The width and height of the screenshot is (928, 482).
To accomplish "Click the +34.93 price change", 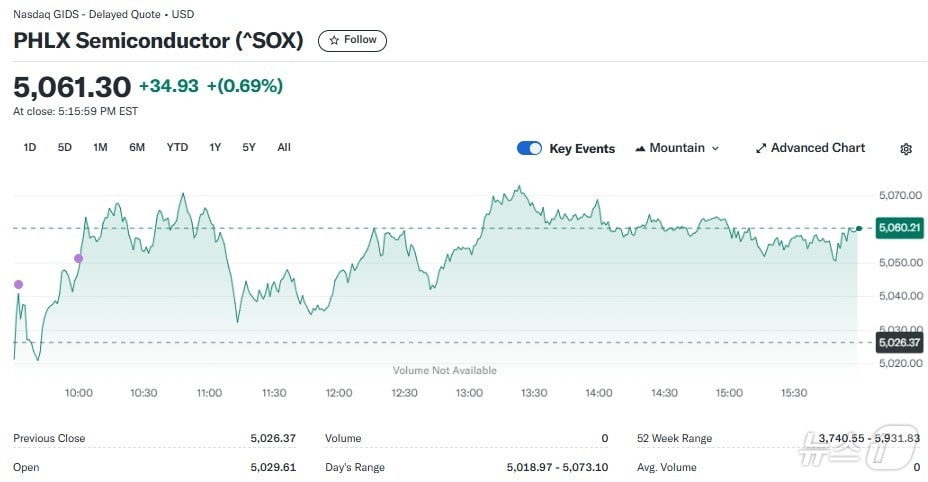I will click(x=169, y=86).
